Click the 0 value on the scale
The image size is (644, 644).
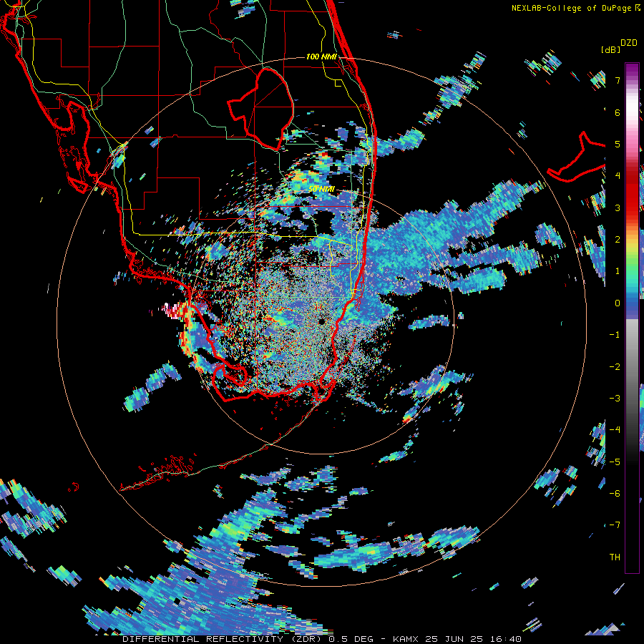click(x=618, y=303)
